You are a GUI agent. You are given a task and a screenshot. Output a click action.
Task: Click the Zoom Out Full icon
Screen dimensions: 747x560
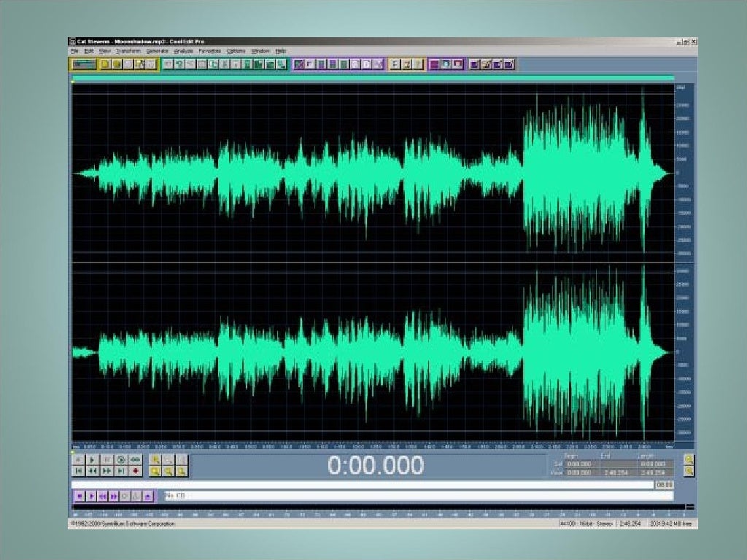(x=181, y=459)
